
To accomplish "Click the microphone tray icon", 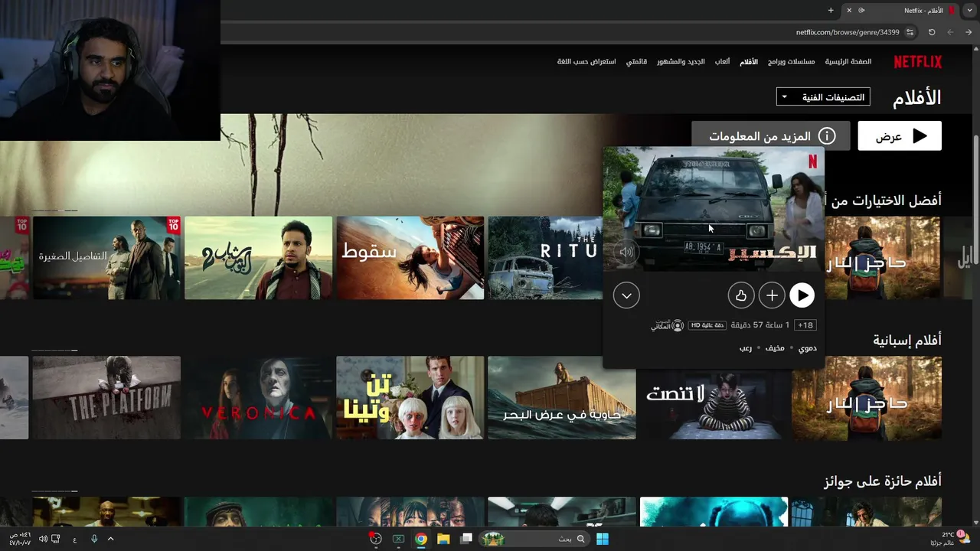I will click(94, 539).
